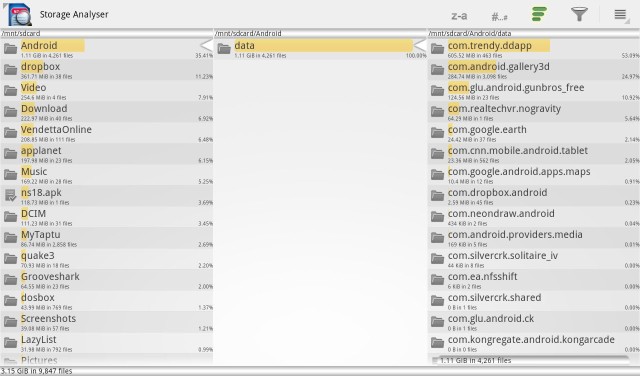Open the Grooveshark folder row
Image resolution: width=640 pixels, height=376 pixels.
(107, 280)
